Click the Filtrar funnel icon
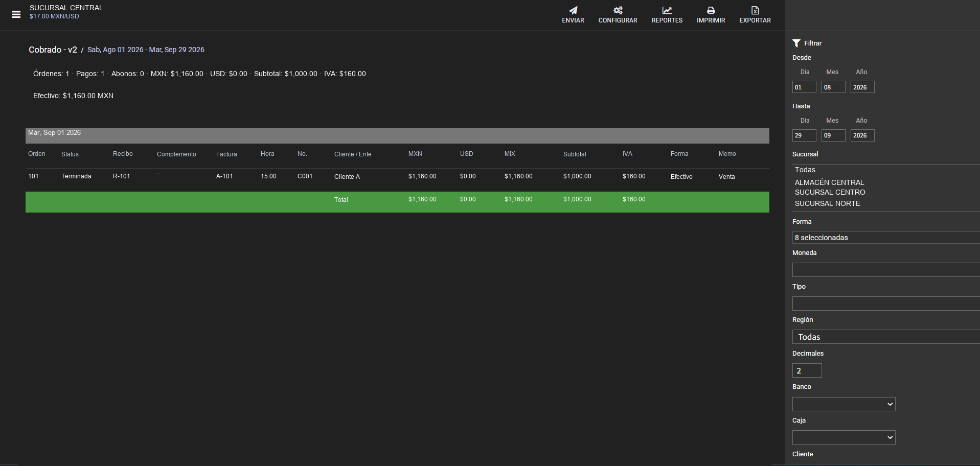The height and width of the screenshot is (466, 980). coord(796,43)
